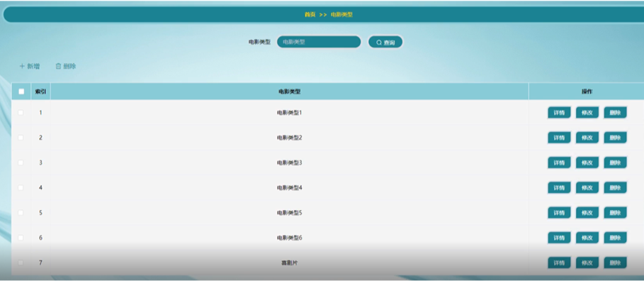Click 删除 in the 电影类型6 row
The width and height of the screenshot is (644, 281).
tap(615, 238)
